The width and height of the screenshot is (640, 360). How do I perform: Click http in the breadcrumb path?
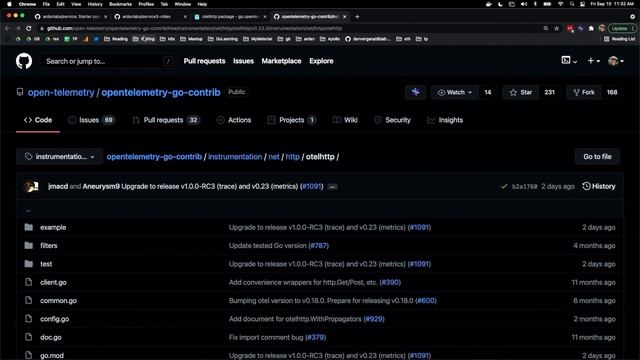point(292,157)
